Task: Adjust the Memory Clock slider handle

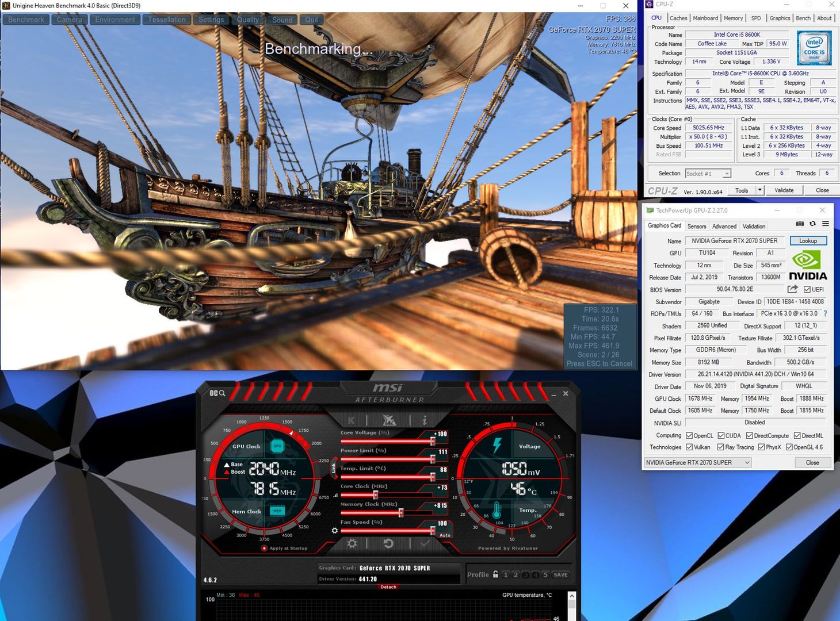Action: (x=401, y=513)
